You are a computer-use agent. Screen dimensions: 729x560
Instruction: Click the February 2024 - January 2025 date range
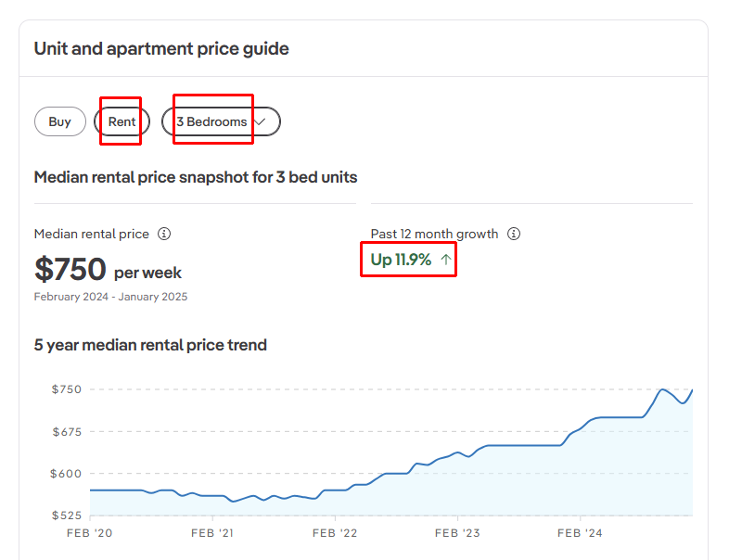(110, 297)
